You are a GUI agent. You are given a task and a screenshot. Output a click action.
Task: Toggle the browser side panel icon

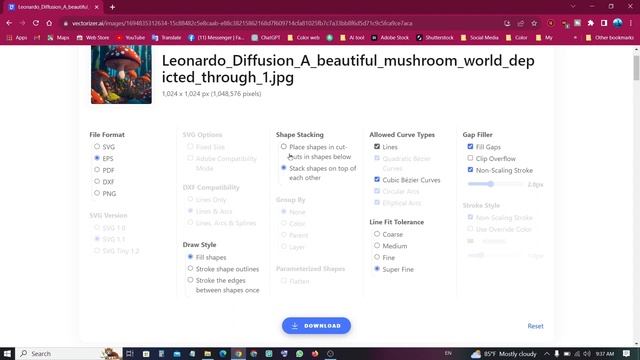(604, 23)
